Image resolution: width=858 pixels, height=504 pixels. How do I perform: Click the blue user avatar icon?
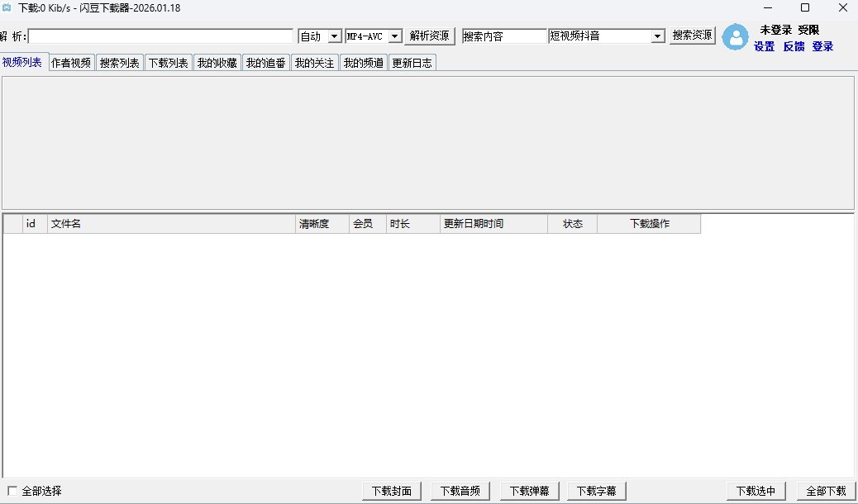[735, 37]
